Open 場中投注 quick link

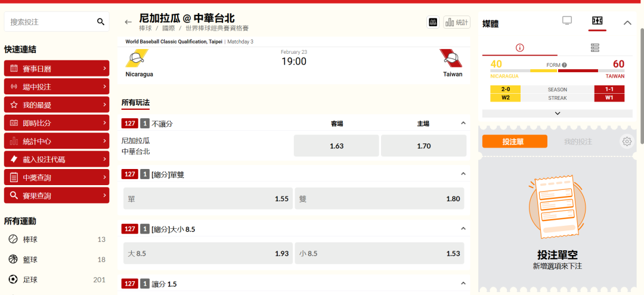coord(57,87)
